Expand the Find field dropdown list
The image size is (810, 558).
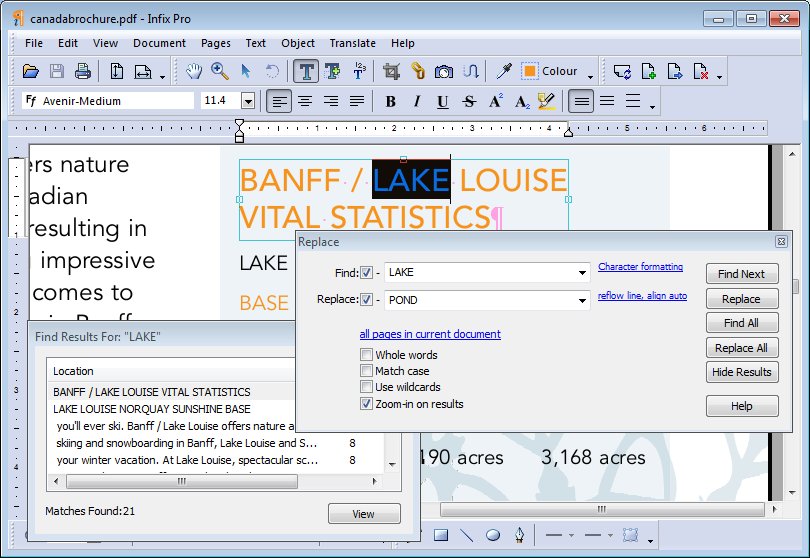point(582,273)
